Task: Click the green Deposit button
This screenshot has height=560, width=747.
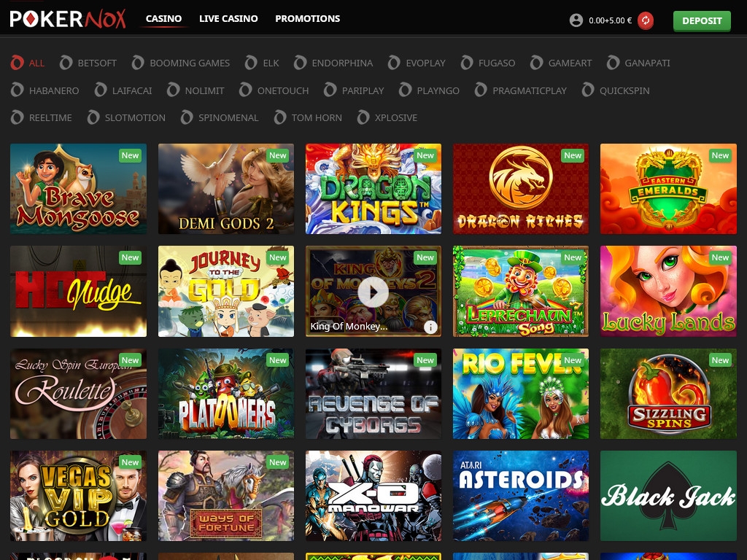Action: click(x=701, y=20)
